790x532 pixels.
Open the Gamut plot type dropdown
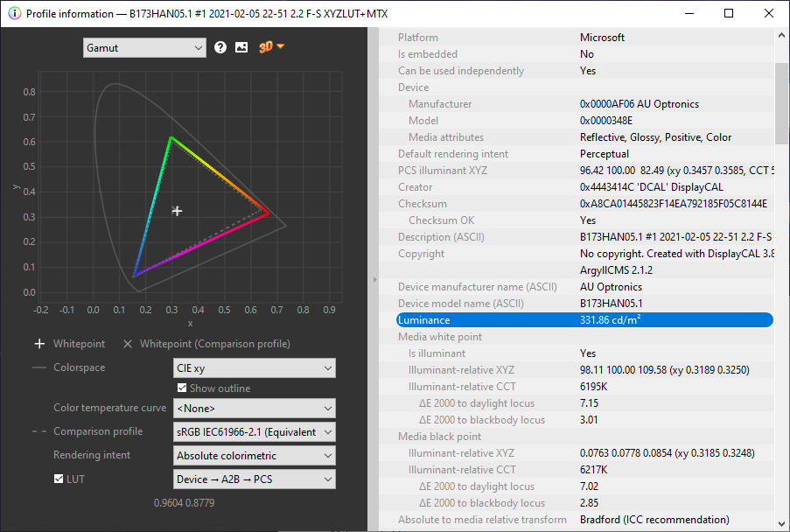coord(144,48)
